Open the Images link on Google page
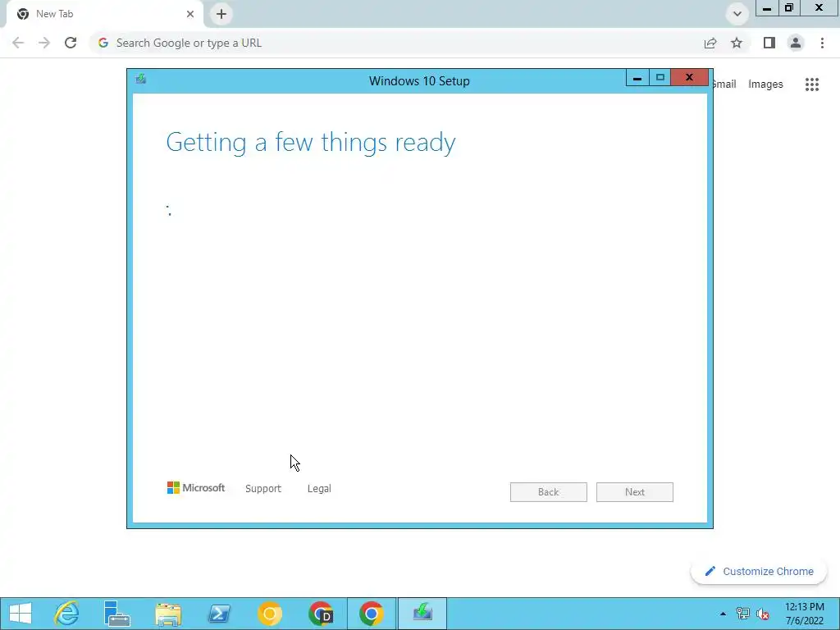This screenshot has height=630, width=840. tap(765, 84)
